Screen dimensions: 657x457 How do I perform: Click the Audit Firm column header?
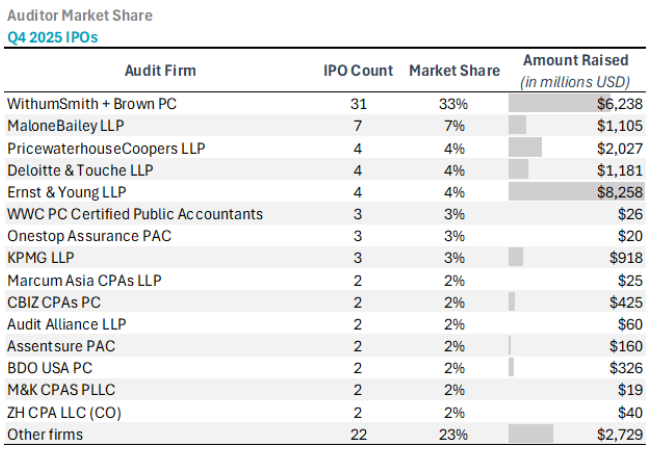point(160,71)
